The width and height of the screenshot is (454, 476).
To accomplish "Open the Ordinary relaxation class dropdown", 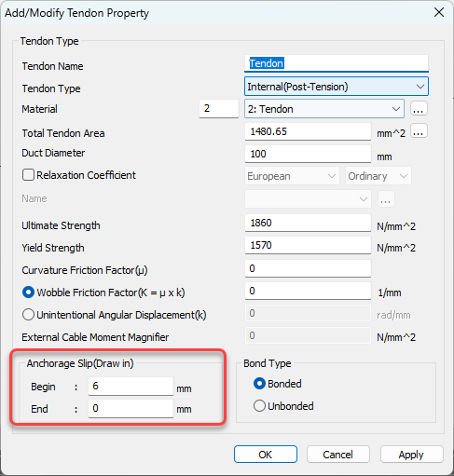I will click(378, 176).
